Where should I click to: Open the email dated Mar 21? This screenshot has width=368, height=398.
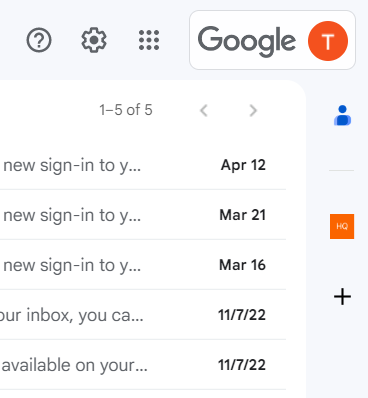point(143,215)
